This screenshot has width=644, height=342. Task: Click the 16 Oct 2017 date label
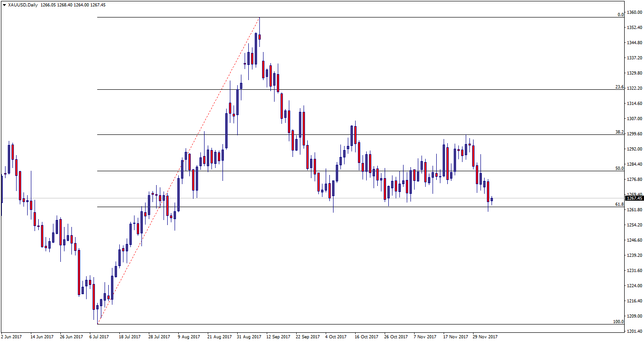pyautogui.click(x=367, y=337)
